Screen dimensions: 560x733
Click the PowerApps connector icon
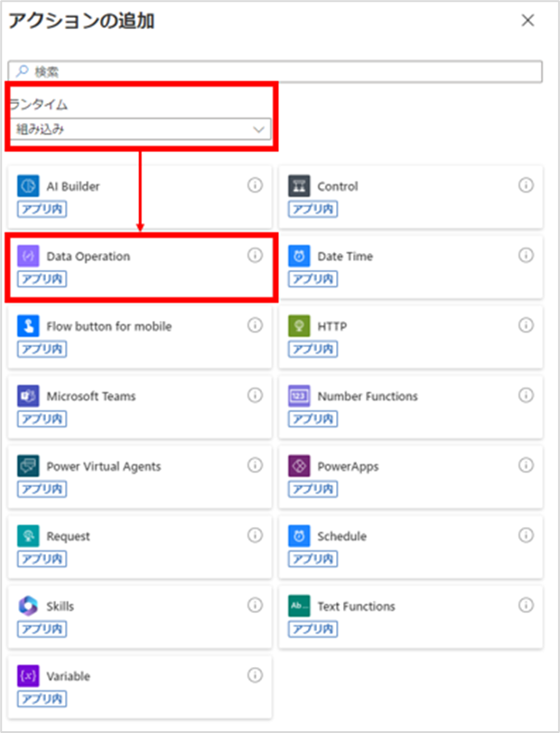click(299, 466)
